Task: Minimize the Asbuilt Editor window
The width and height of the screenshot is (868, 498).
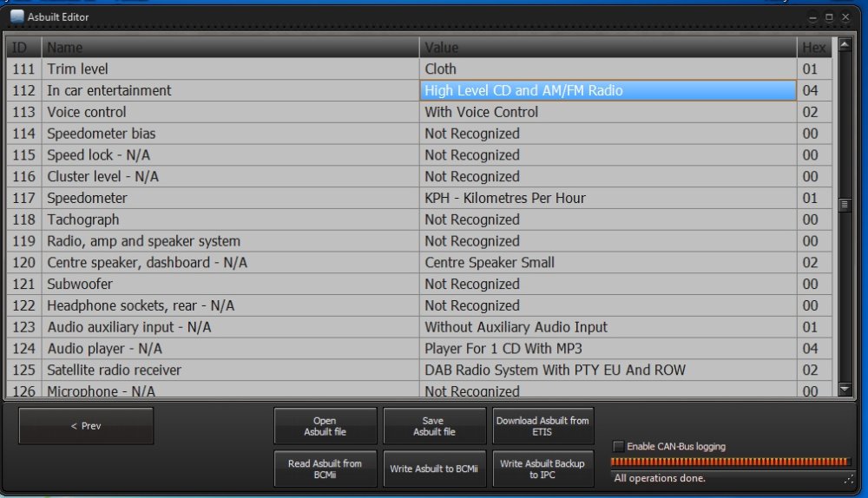Action: click(x=813, y=16)
